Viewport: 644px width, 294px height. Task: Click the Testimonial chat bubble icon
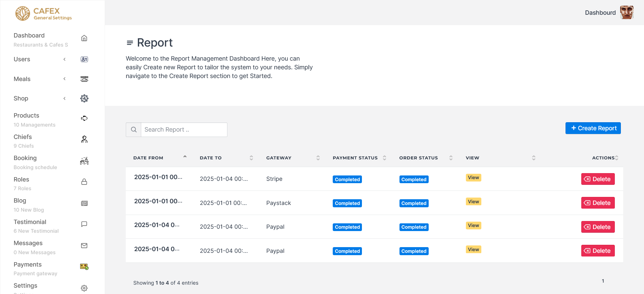tap(84, 224)
